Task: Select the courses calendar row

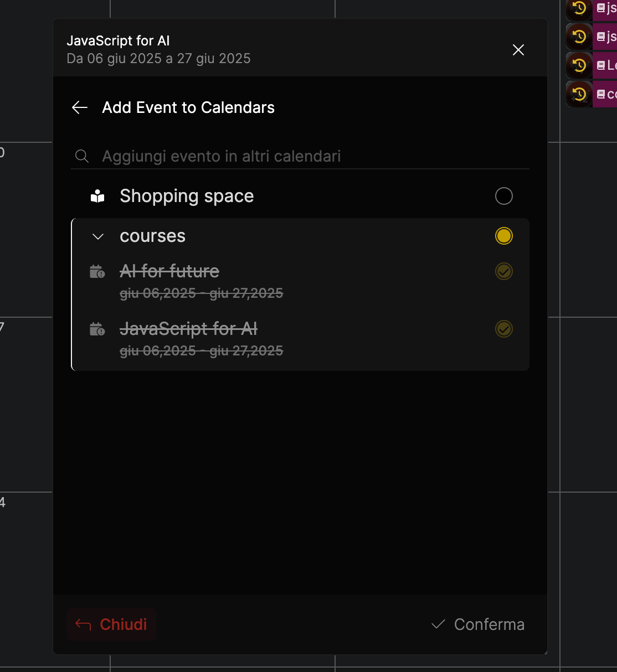Action: [x=301, y=236]
